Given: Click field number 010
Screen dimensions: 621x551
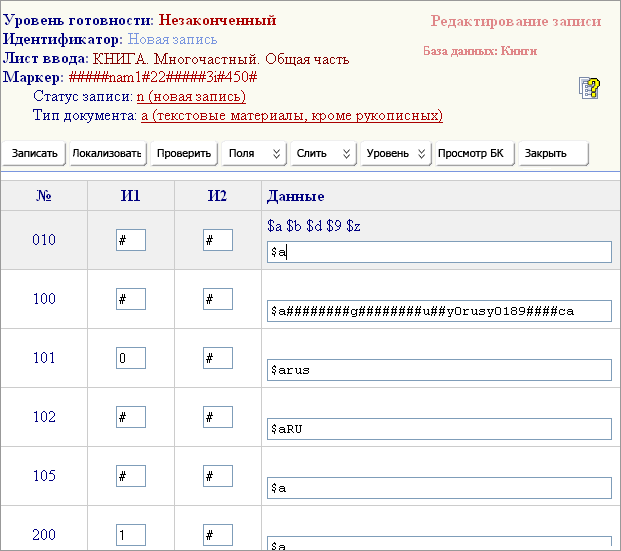Looking at the screenshot, I should tap(44, 240).
